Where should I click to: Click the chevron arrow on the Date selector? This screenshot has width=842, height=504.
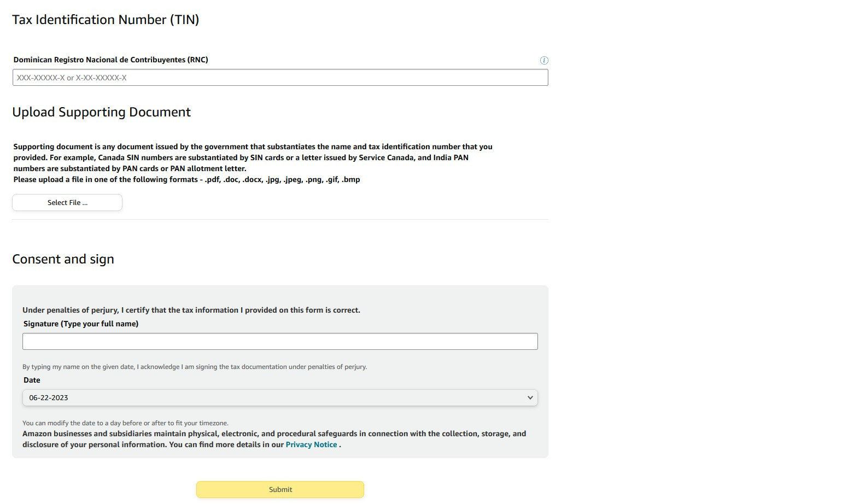[x=530, y=398]
